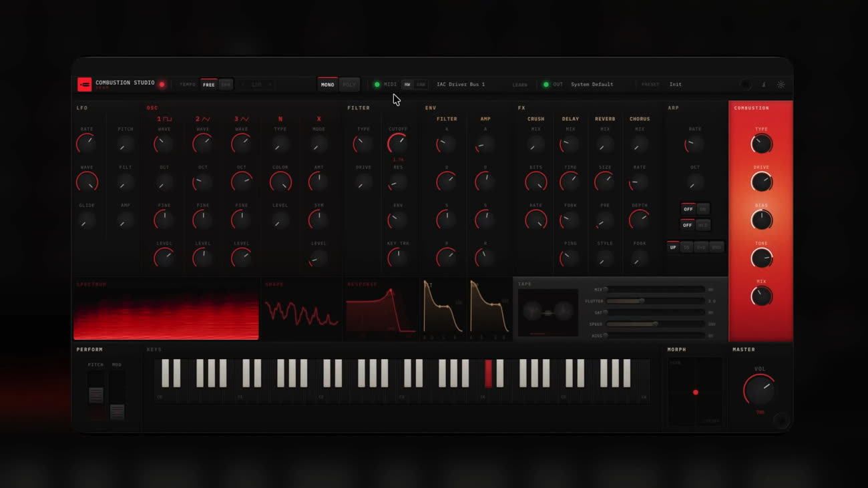Click the green MIDI status indicator
Screen dimensions: 868x488
pyautogui.click(x=377, y=85)
